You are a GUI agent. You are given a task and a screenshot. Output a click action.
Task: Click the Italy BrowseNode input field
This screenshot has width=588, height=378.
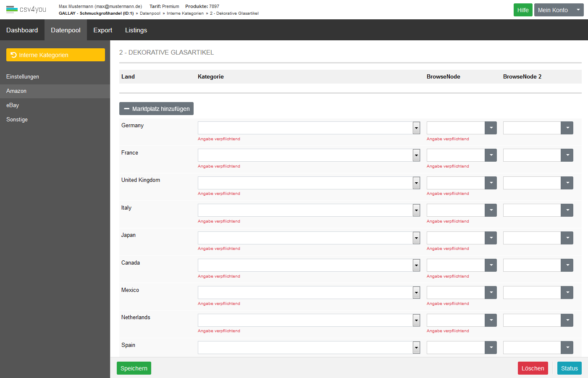tap(456, 210)
